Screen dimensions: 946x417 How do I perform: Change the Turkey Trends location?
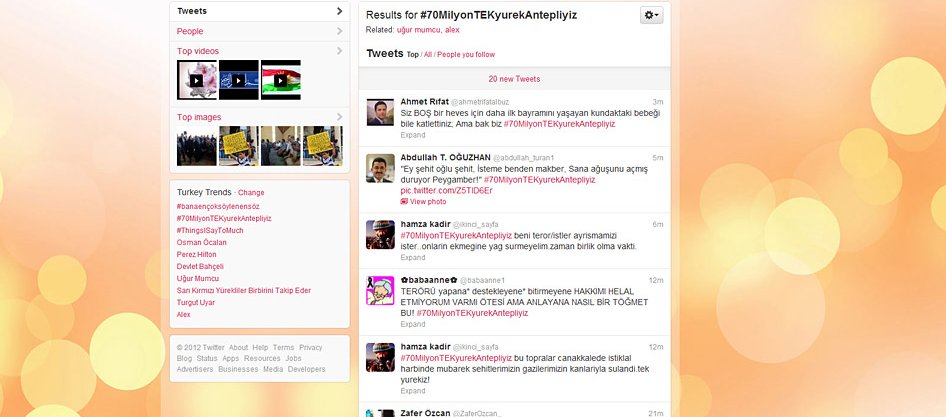coord(251,192)
